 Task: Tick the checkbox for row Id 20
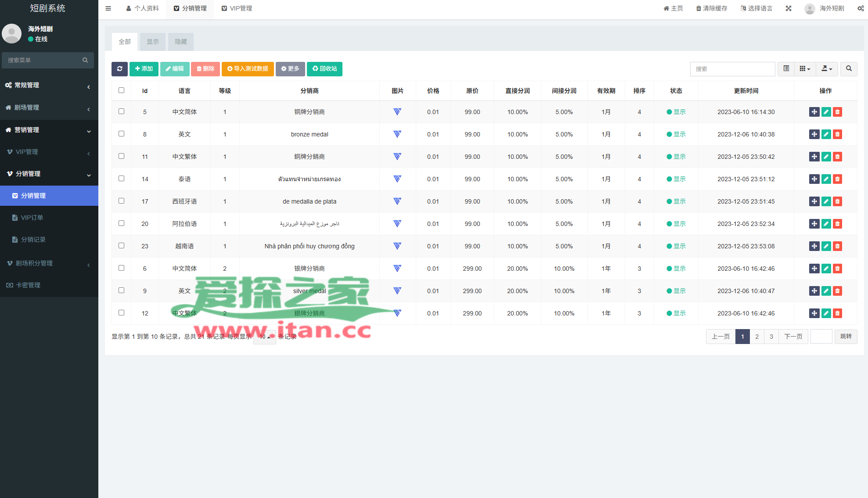click(x=121, y=223)
